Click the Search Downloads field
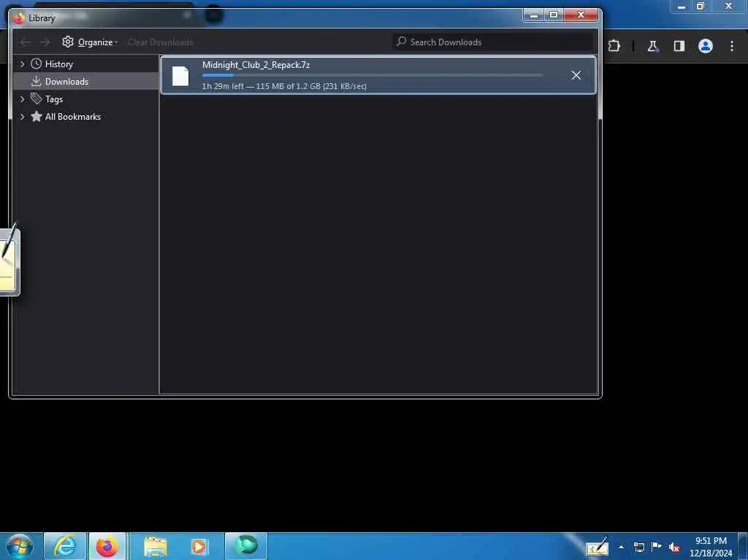This screenshot has height=560, width=748. (492, 42)
